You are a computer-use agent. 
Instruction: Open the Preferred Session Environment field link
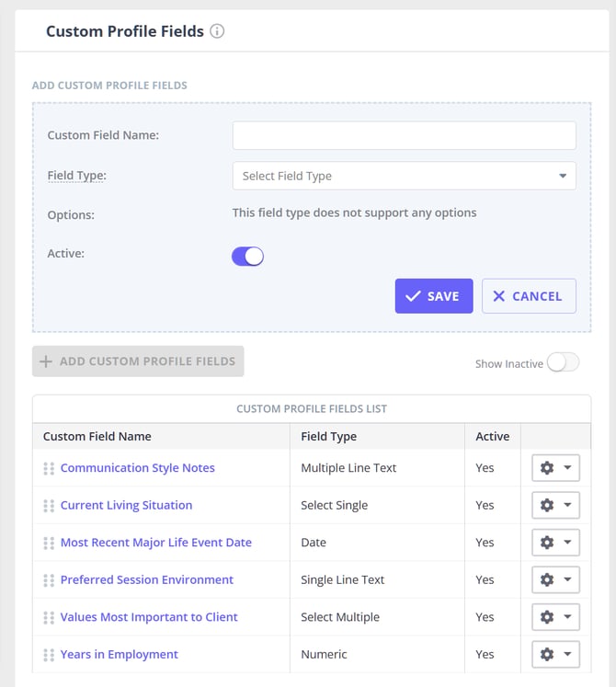point(147,580)
